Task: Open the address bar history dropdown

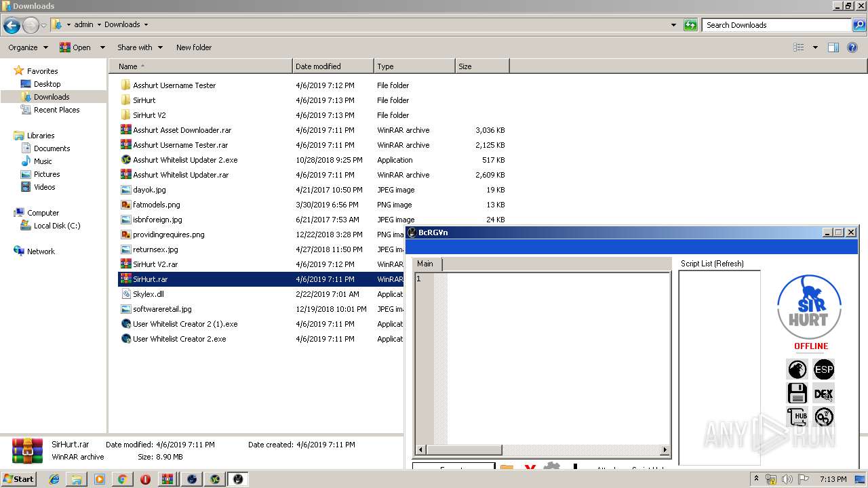Action: pyautogui.click(x=673, y=25)
